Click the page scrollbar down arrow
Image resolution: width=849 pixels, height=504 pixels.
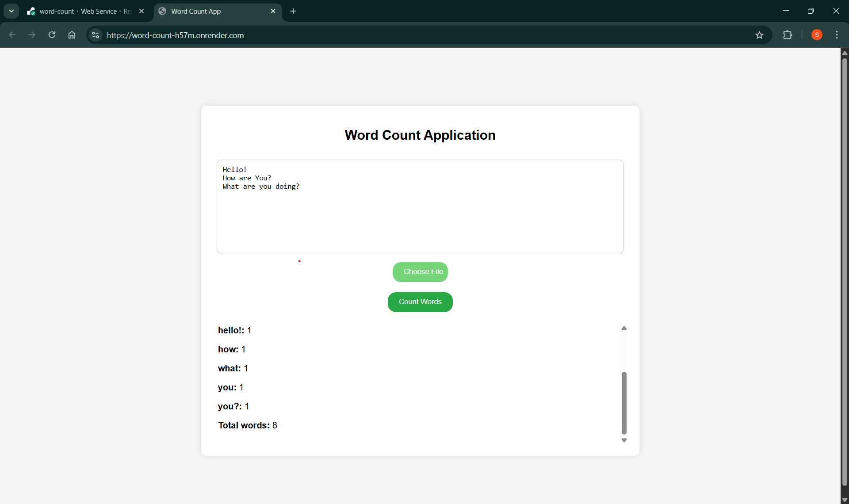(845, 500)
